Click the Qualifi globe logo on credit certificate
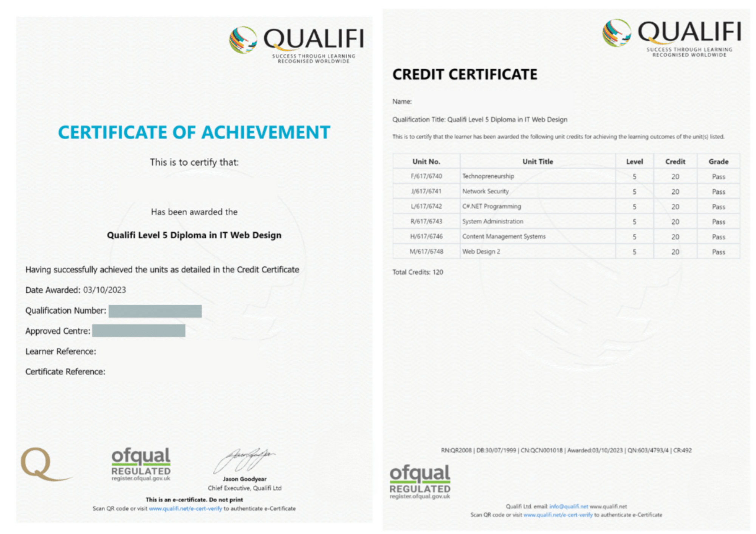 pos(617,33)
